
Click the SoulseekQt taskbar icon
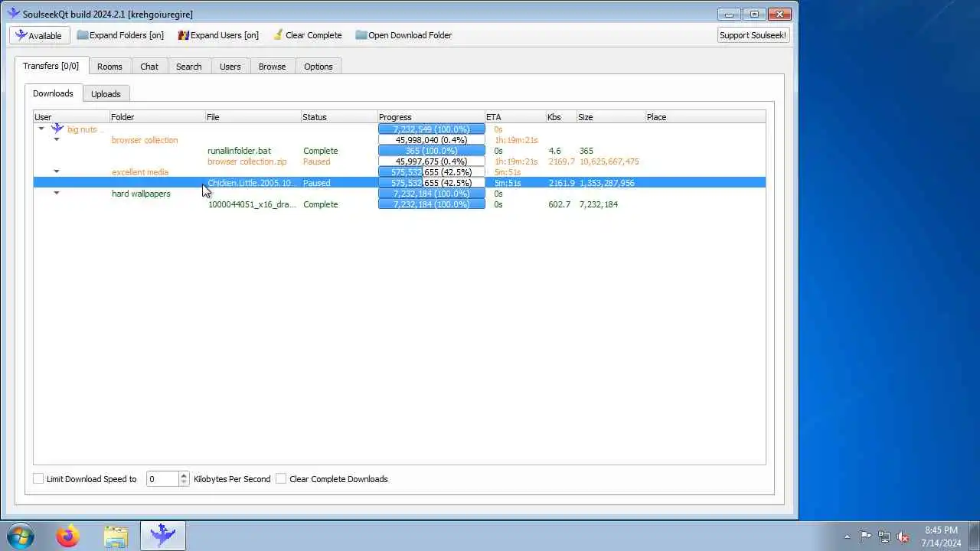pos(162,536)
